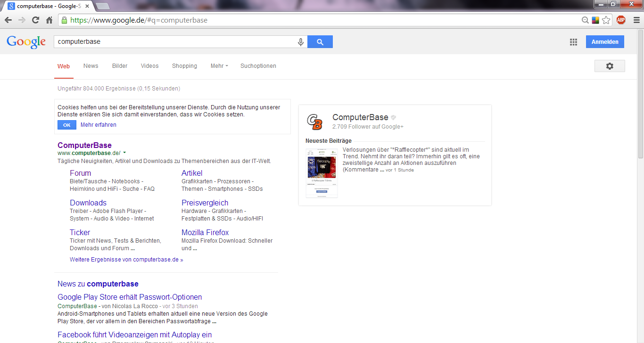
Task: Switch to the Web results tab
Action: click(x=64, y=66)
